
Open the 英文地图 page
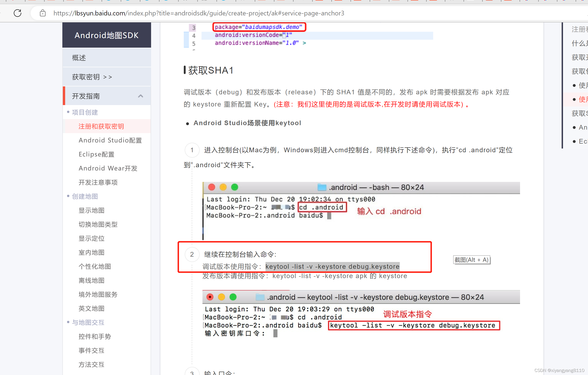(91, 308)
